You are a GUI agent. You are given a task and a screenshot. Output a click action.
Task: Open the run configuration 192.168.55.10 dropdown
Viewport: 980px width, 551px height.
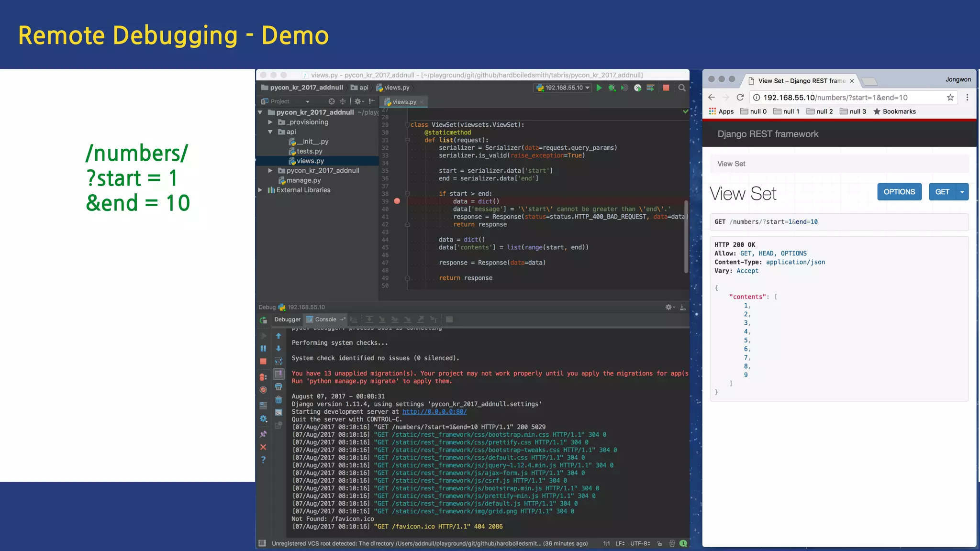click(x=563, y=88)
